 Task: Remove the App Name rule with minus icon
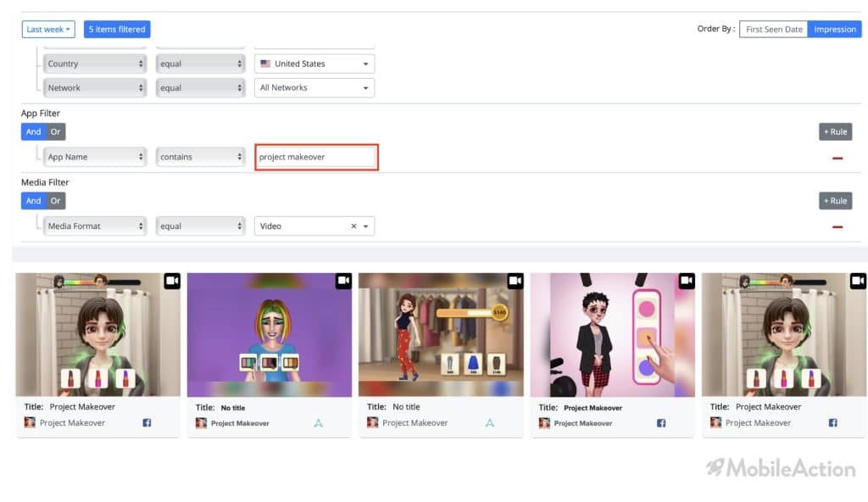[837, 158]
